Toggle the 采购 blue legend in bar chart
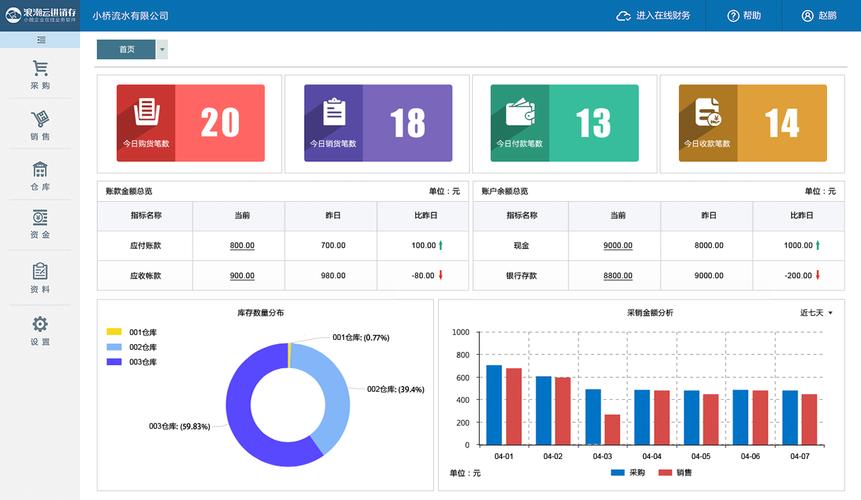This screenshot has width=861, height=500. click(x=618, y=473)
